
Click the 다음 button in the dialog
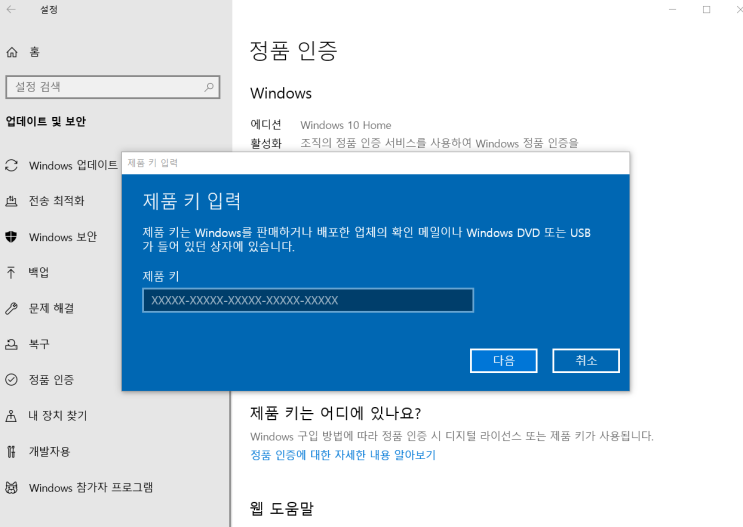click(504, 361)
